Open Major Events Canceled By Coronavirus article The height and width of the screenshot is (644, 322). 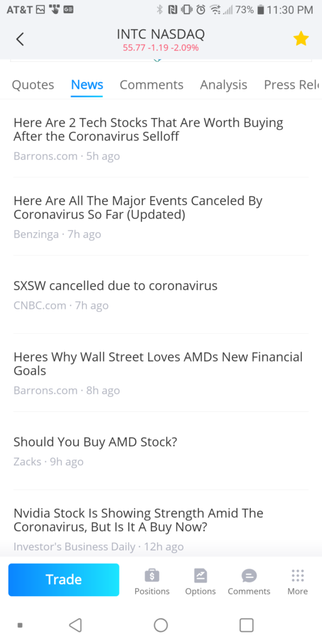pos(160,217)
